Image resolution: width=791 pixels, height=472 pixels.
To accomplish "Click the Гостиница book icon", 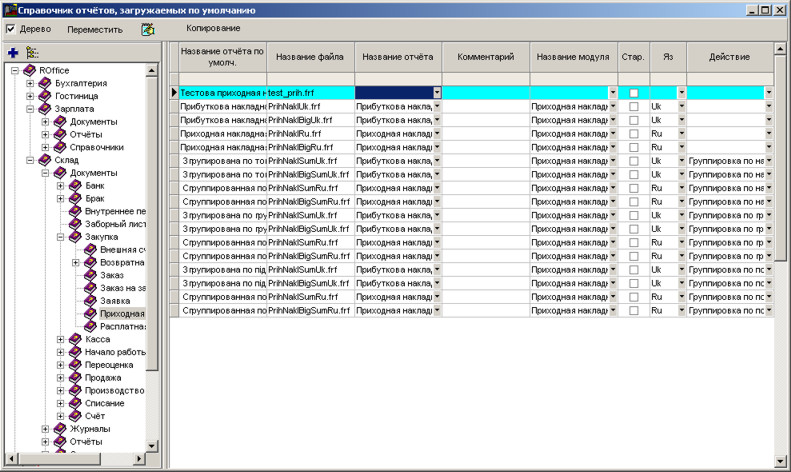I will (x=44, y=96).
